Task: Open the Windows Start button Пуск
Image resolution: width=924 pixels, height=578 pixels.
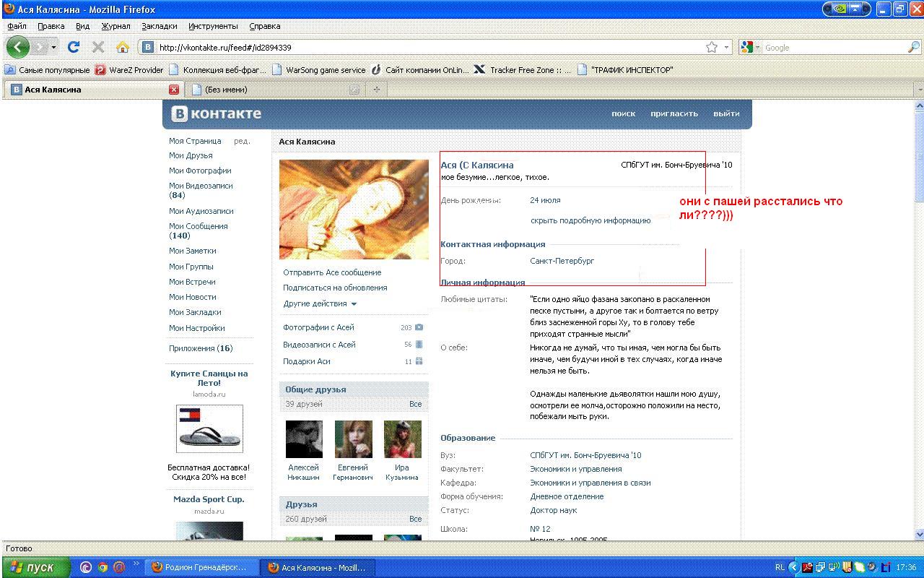Action: pos(36,567)
